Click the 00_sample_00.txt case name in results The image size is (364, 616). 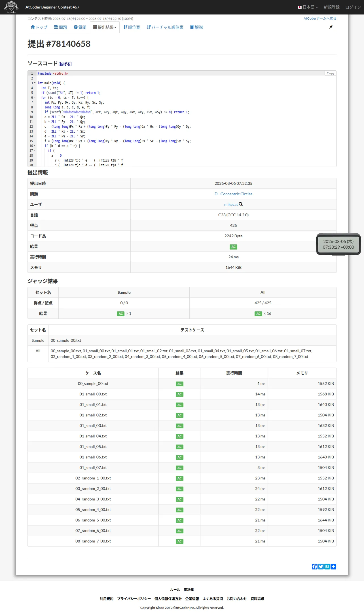point(93,384)
